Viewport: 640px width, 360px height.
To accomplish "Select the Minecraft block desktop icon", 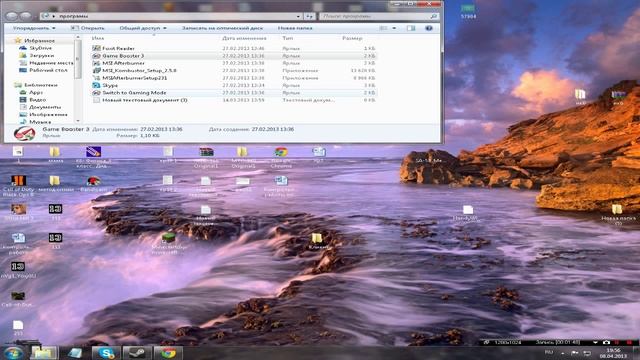I will coord(169,242).
